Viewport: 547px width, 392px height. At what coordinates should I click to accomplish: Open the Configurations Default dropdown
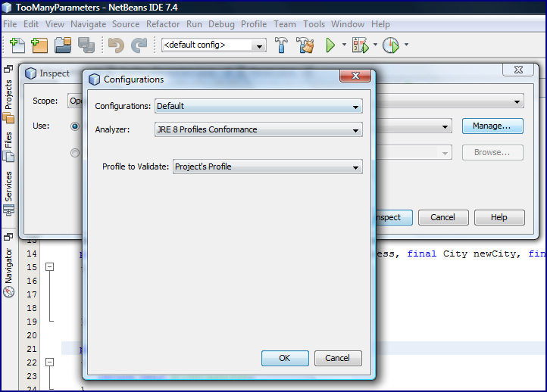[x=258, y=106]
